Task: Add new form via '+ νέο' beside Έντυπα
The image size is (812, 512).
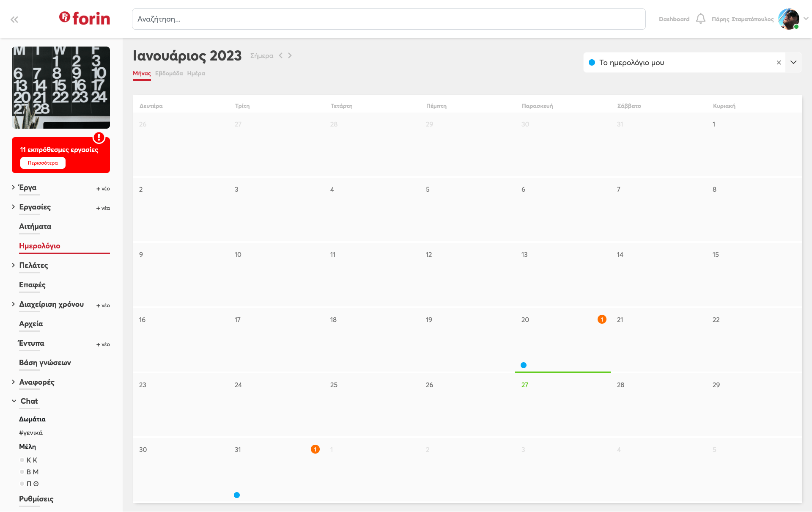Action: pos(103,344)
